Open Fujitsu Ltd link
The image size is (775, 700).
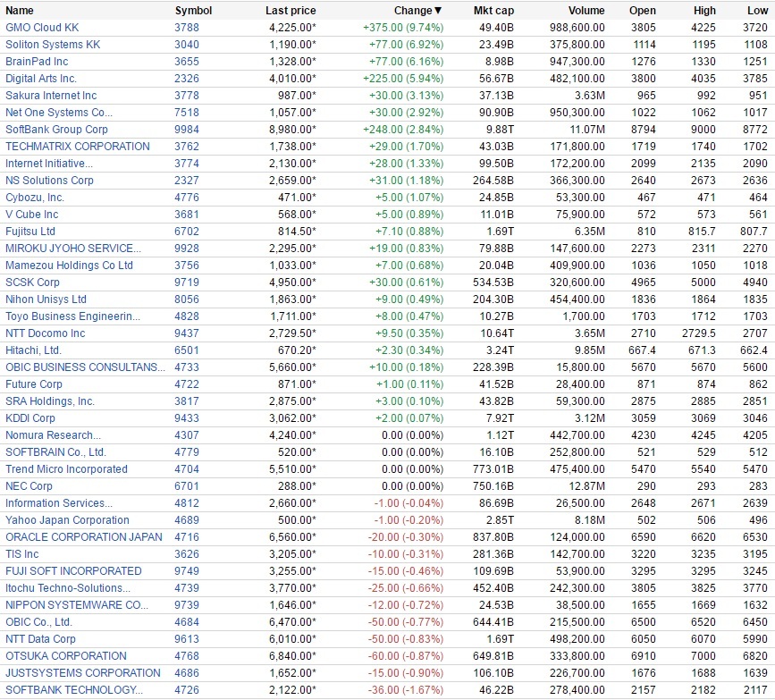point(30,232)
